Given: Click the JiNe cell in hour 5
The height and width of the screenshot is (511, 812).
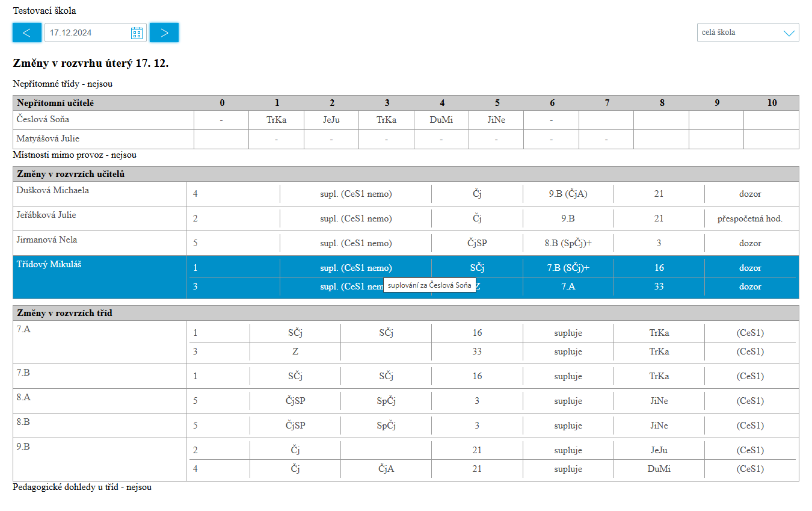Looking at the screenshot, I should (496, 120).
